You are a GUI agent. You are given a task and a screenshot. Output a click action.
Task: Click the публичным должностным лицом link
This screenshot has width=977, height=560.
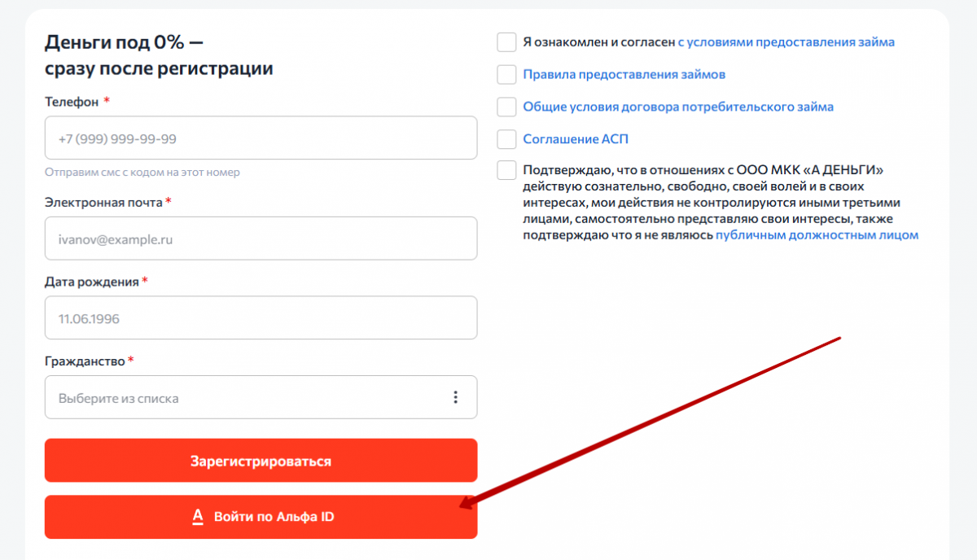pos(817,235)
